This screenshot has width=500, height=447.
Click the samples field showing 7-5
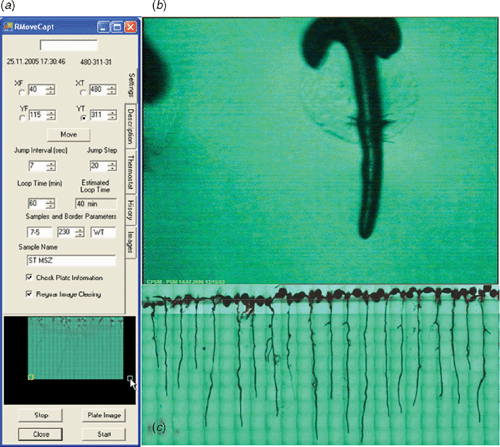click(x=39, y=232)
